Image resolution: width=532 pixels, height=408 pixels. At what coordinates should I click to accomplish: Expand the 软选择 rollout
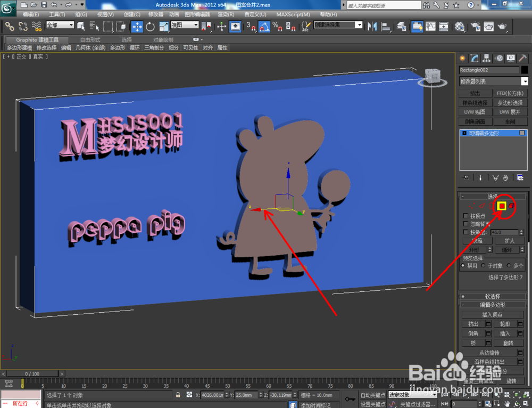point(492,297)
